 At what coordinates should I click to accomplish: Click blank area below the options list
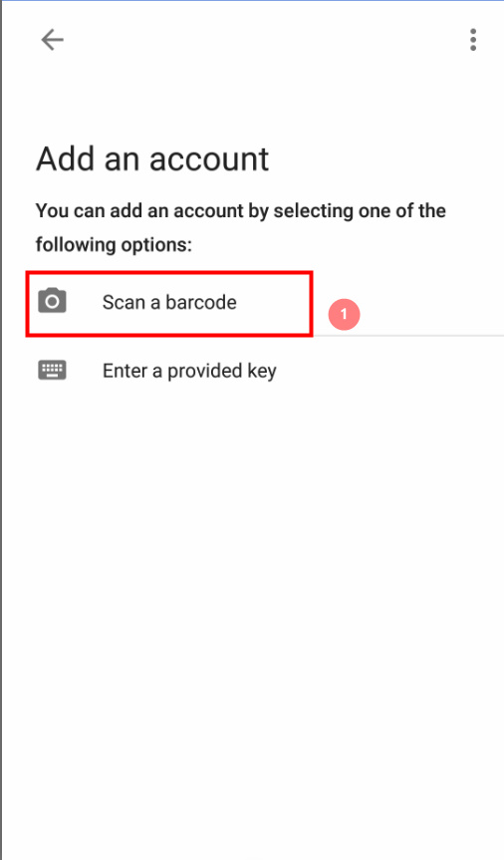[252, 603]
